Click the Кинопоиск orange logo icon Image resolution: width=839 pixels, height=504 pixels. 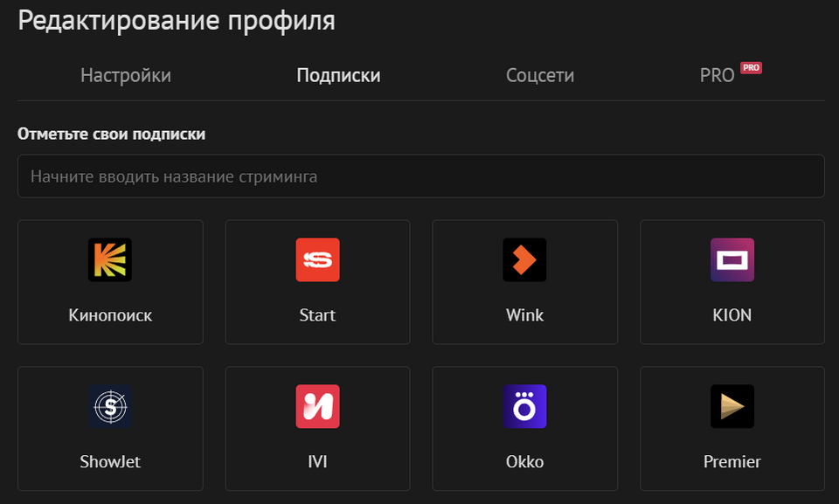click(x=110, y=259)
